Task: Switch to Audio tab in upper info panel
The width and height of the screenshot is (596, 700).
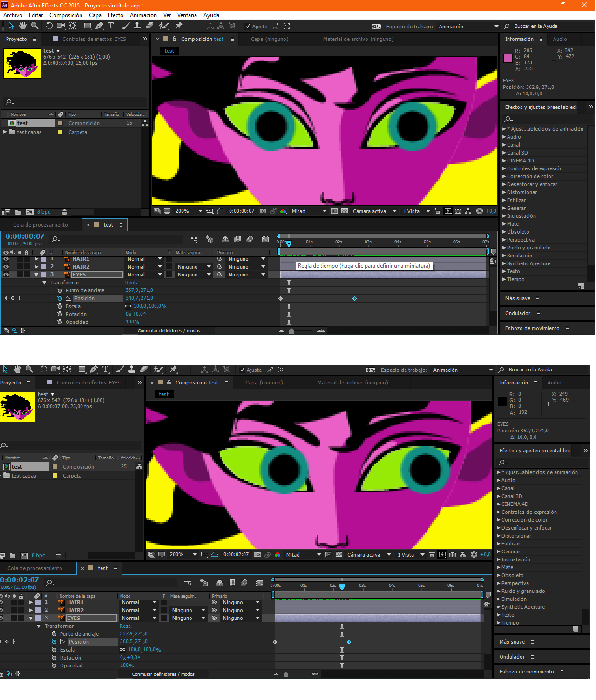Action: click(x=560, y=39)
